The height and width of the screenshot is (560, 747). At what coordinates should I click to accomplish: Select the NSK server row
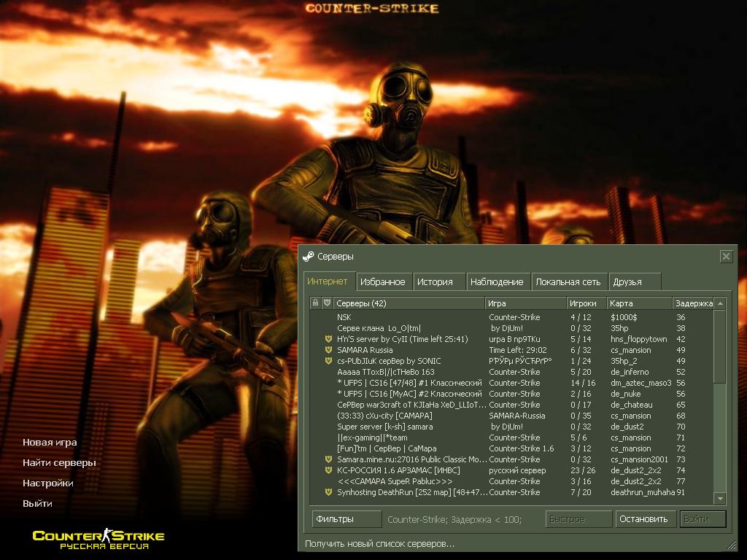[x=511, y=317]
